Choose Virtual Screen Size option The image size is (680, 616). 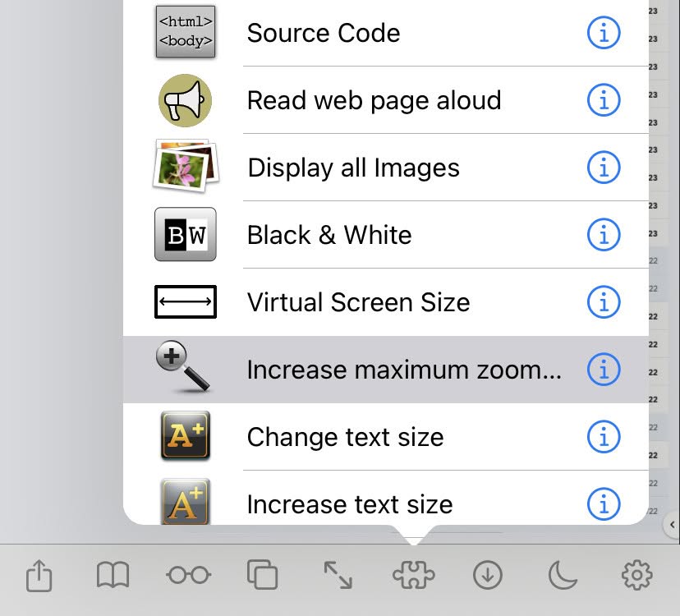(386, 302)
